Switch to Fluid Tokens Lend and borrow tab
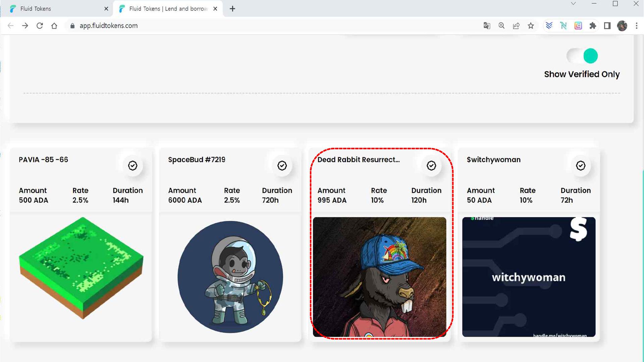 pyautogui.click(x=168, y=9)
